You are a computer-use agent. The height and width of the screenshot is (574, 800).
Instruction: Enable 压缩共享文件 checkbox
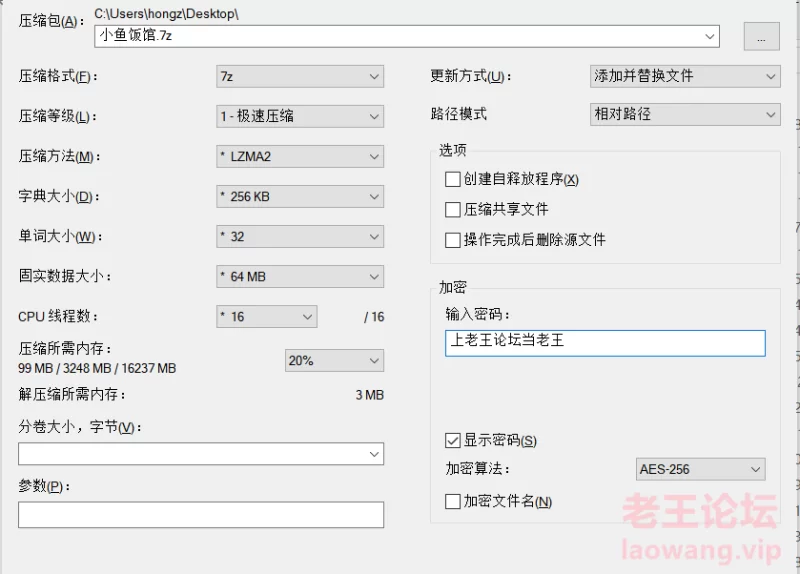(x=453, y=210)
